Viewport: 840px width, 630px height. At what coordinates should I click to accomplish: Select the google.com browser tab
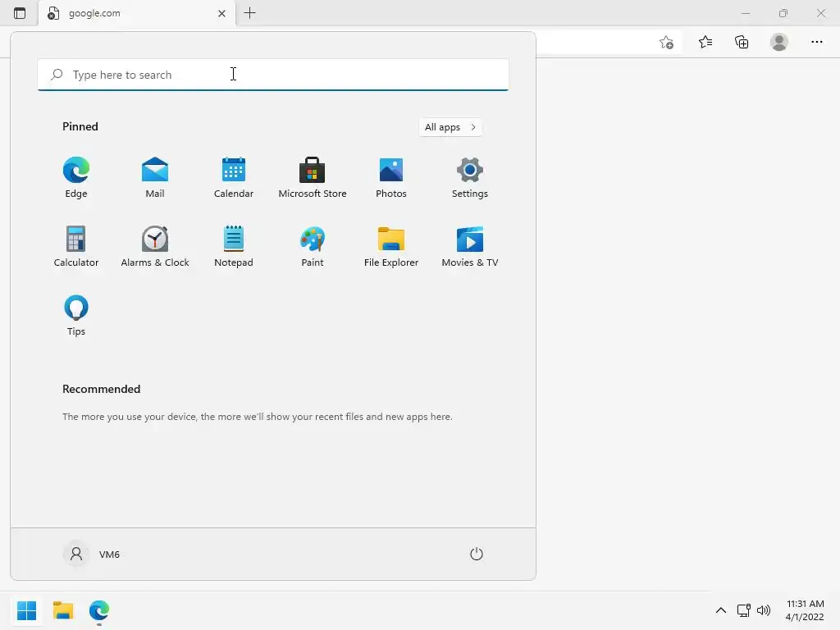point(137,13)
